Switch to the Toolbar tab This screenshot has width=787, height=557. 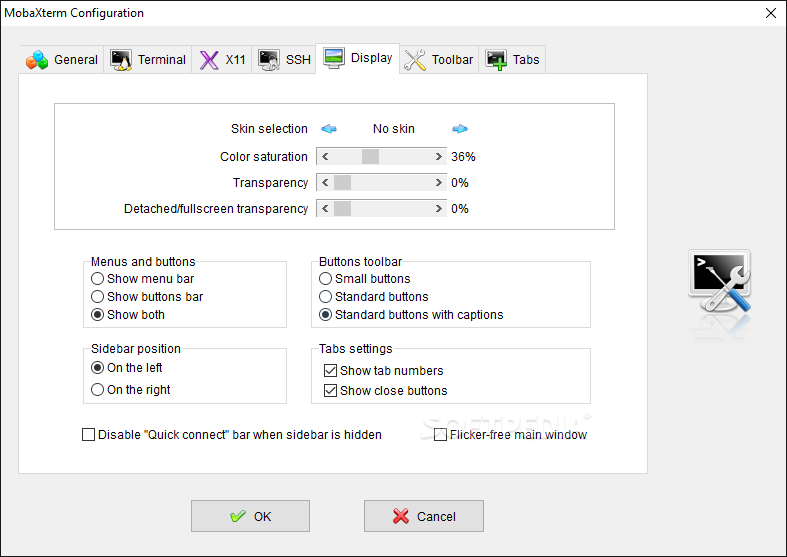(x=439, y=60)
